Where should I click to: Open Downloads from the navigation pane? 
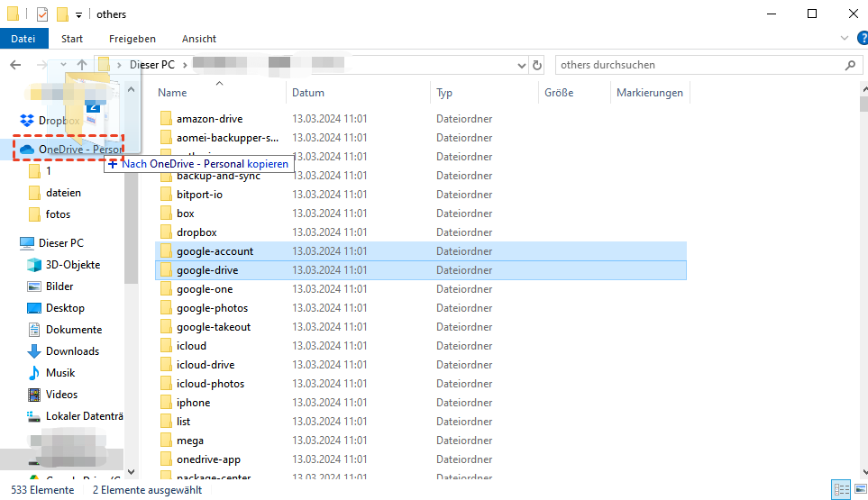coord(72,351)
